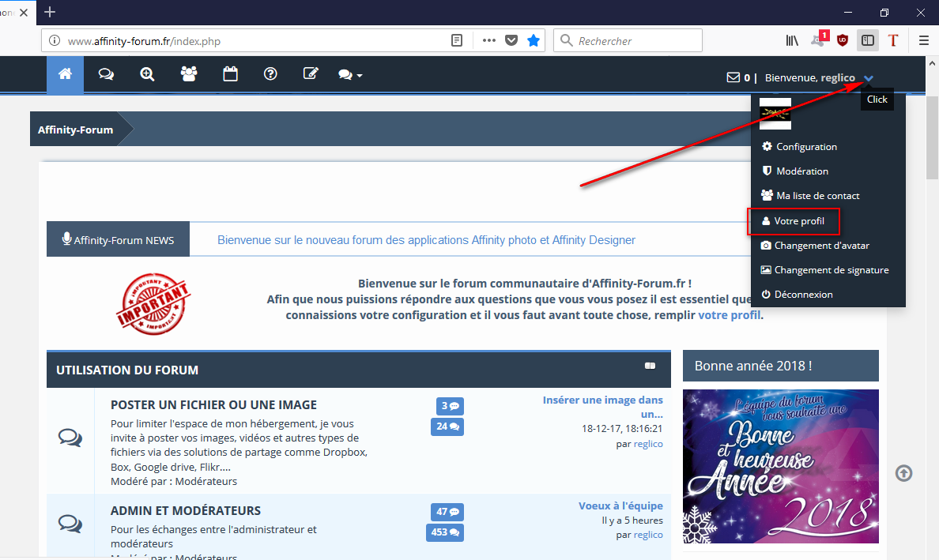This screenshot has height=560, width=939.
Task: Open the forum discussions chat icon
Action: 106,74
